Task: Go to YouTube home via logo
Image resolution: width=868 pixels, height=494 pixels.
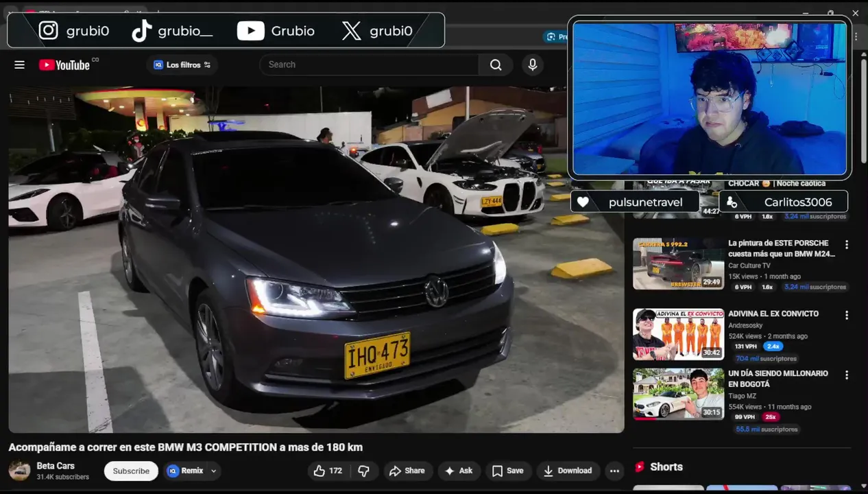Action: click(64, 64)
